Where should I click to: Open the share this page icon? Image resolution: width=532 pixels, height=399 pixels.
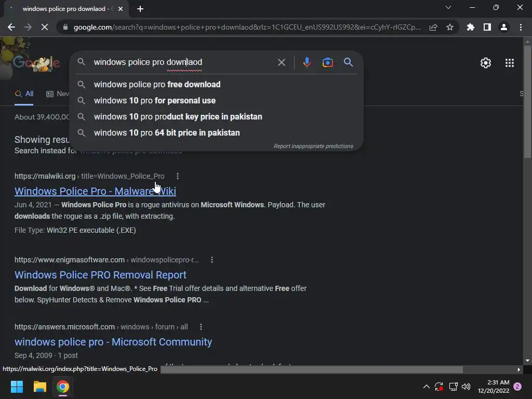click(433, 27)
